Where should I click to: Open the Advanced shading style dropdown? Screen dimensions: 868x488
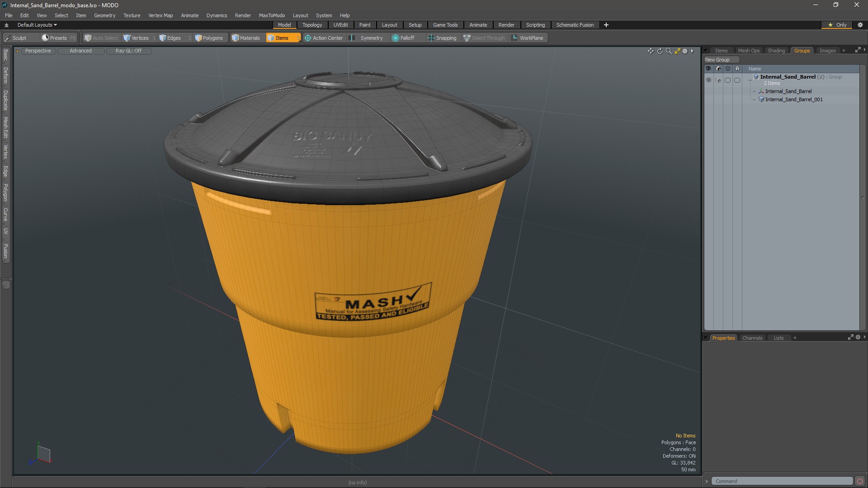[x=80, y=51]
